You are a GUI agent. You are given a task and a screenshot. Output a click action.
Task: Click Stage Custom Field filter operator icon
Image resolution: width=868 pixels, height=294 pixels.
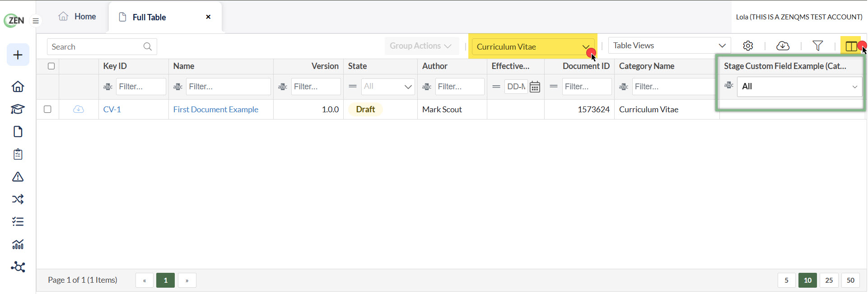(x=729, y=85)
